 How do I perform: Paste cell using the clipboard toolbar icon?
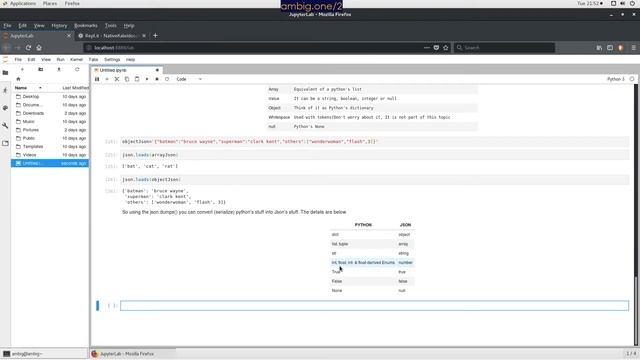(x=137, y=79)
